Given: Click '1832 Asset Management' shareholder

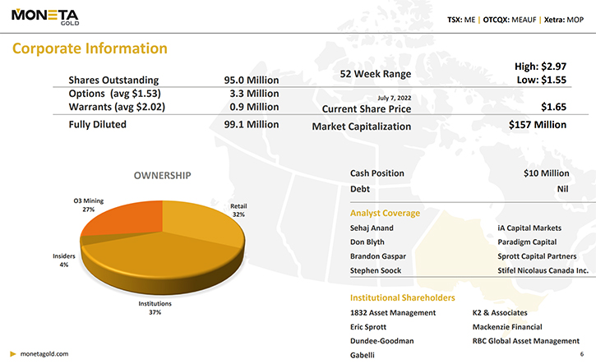Looking at the screenshot, I should (393, 313).
